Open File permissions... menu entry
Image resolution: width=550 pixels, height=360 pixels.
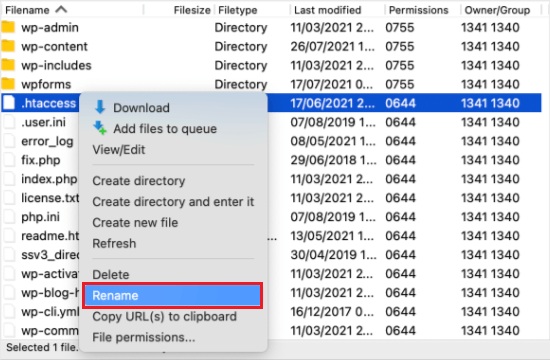(x=143, y=337)
